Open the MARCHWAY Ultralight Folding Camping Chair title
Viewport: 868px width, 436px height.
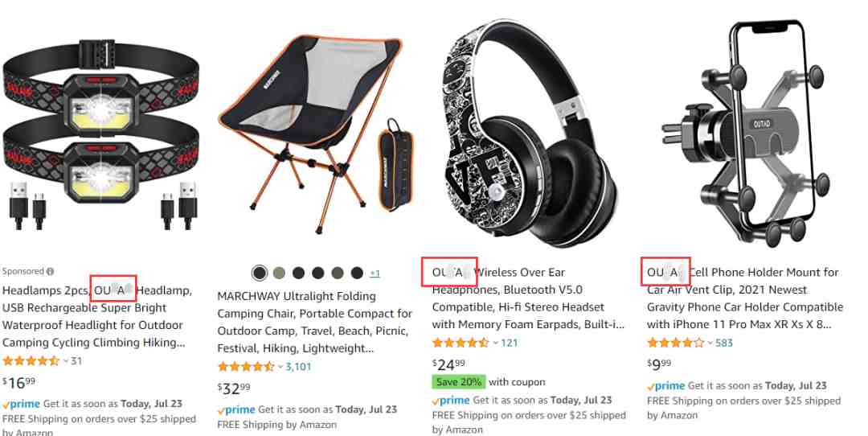click(314, 323)
